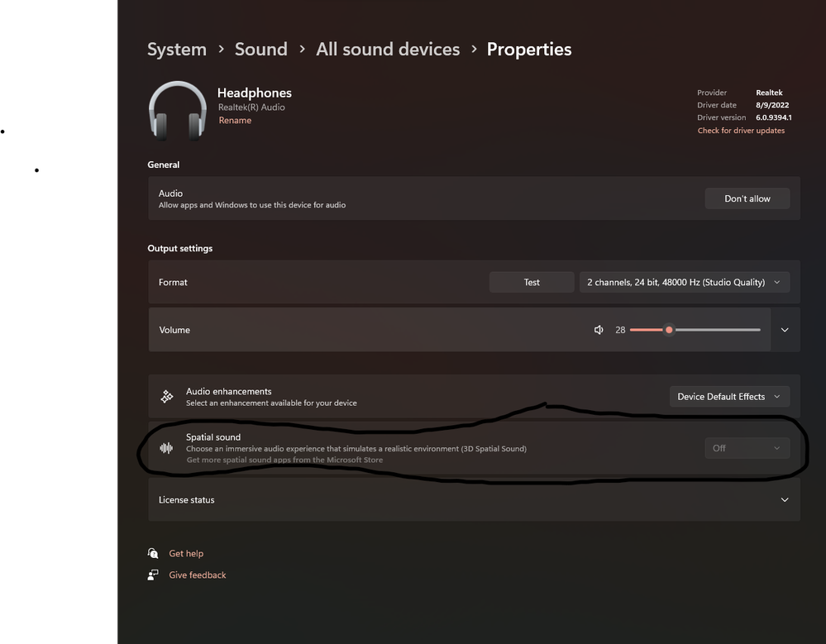Image resolution: width=826 pixels, height=644 pixels.
Task: Adjust the volume slider
Action: (669, 329)
